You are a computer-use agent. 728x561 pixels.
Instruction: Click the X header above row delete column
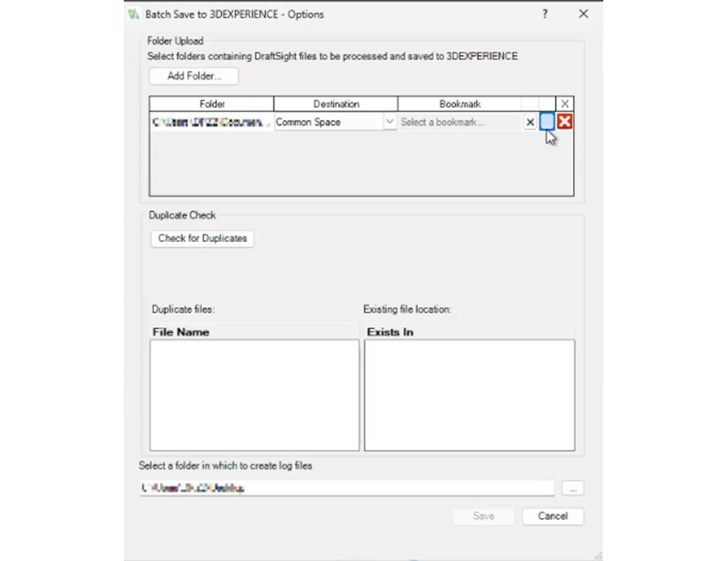(565, 103)
